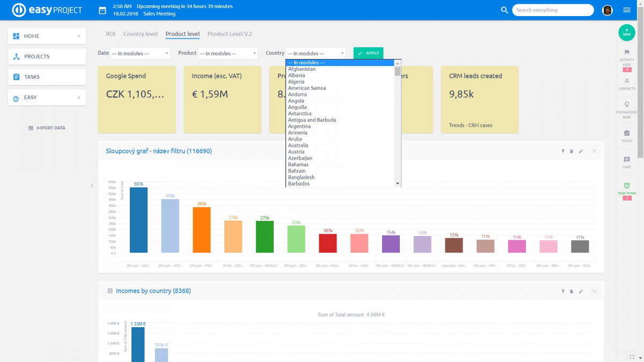Click the green APPLY button
The height and width of the screenshot is (362, 644).
point(368,53)
